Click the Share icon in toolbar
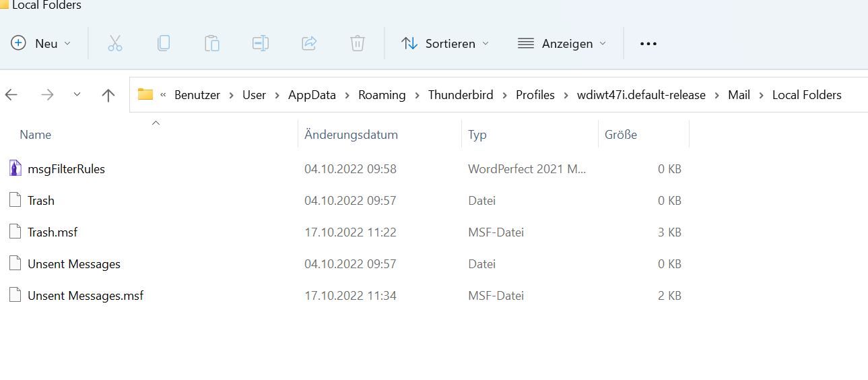This screenshot has width=868, height=380. [309, 44]
